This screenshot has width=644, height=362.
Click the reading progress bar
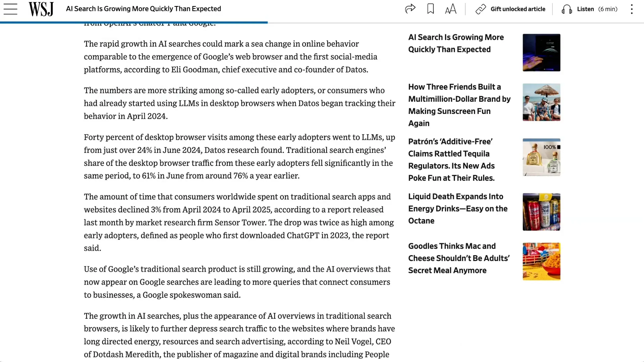click(134, 22)
